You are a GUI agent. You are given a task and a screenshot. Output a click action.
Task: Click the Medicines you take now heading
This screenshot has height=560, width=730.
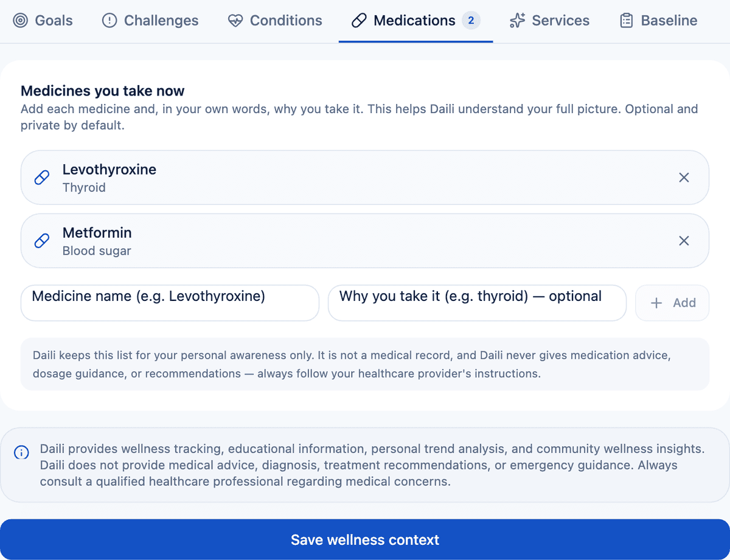coord(103,91)
